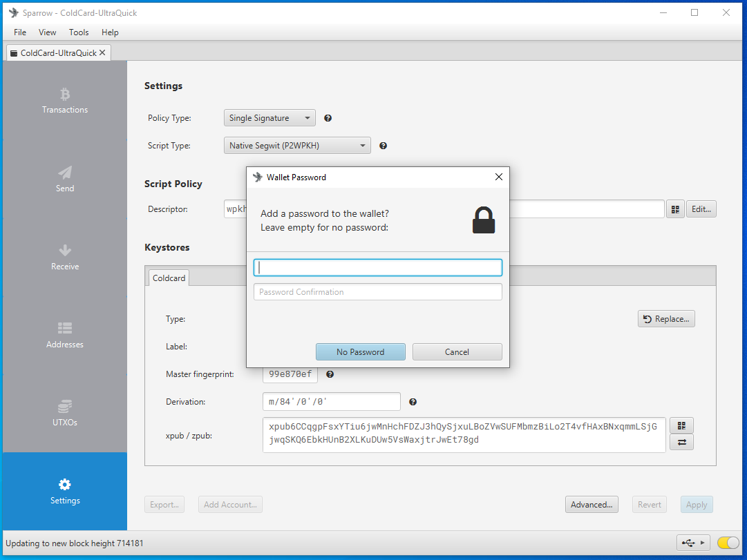Open the Help menu
747x560 pixels.
[110, 32]
